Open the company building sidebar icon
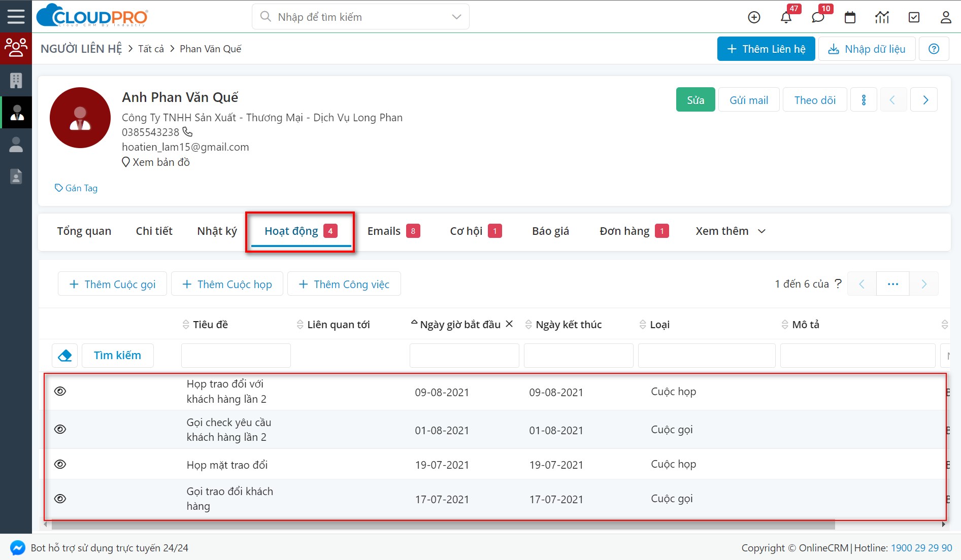The height and width of the screenshot is (560, 961). point(16,80)
